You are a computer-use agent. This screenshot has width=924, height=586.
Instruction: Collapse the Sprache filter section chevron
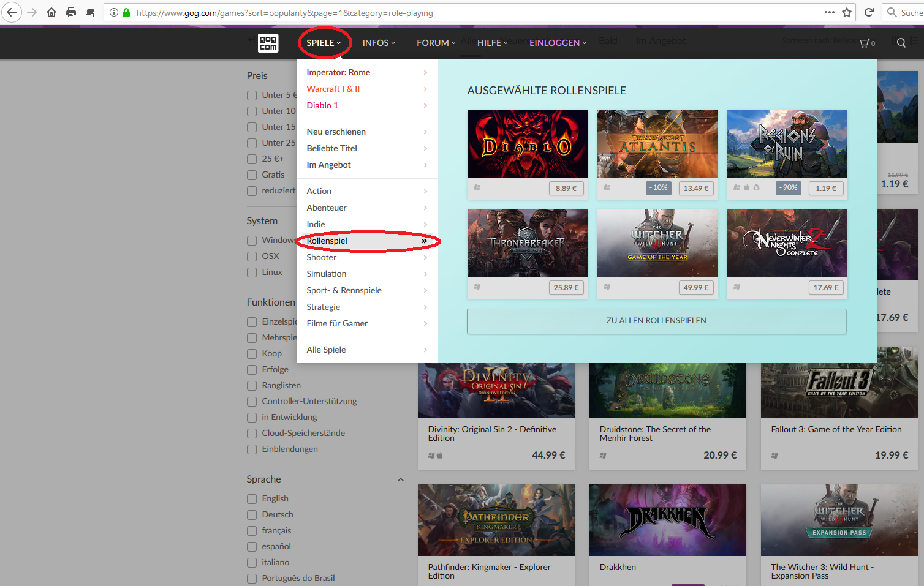point(401,479)
